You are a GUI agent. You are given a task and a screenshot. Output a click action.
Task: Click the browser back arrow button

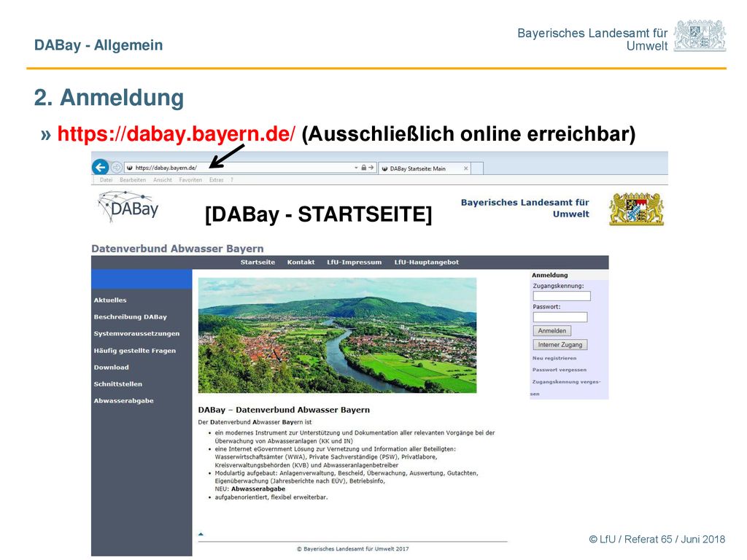[x=101, y=167]
